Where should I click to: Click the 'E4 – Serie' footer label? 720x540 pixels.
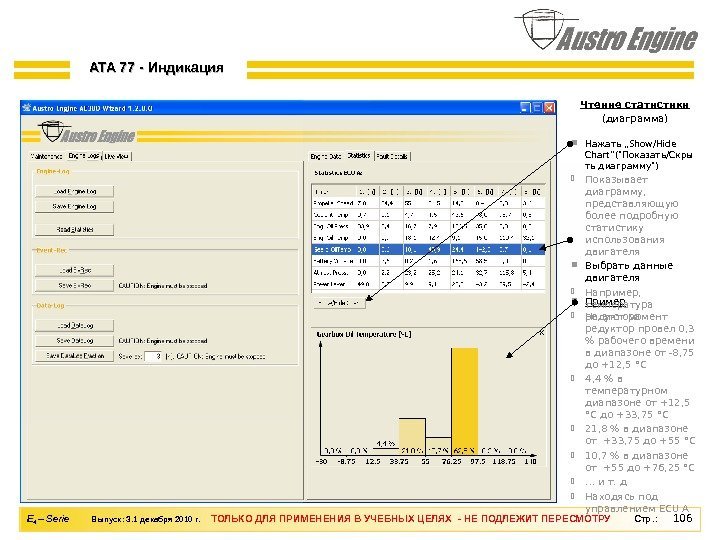(x=47, y=519)
